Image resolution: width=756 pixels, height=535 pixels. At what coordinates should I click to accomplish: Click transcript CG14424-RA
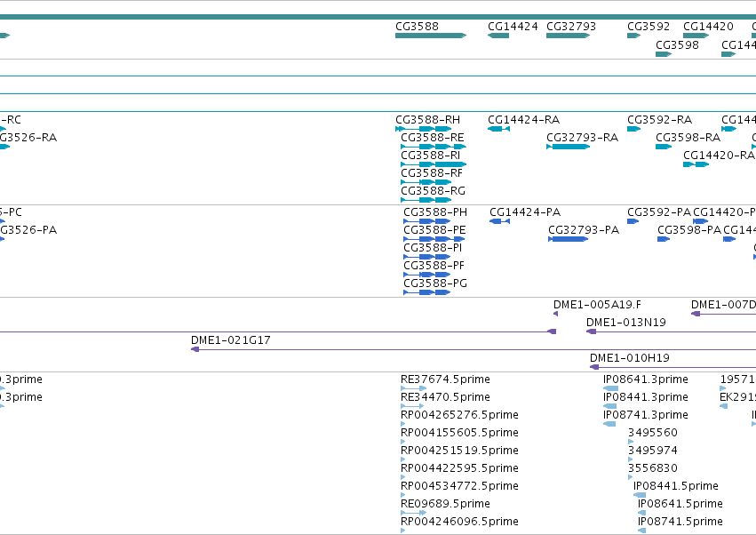click(x=498, y=129)
